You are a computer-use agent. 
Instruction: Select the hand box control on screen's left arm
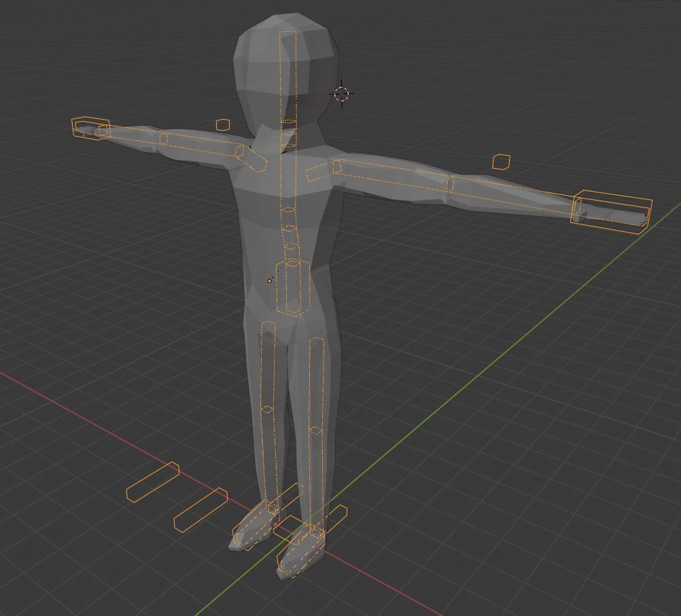(90, 129)
